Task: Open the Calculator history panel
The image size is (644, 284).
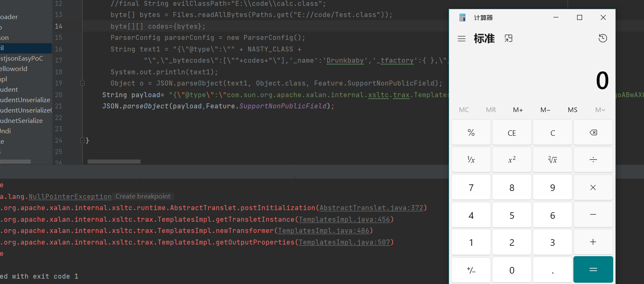Action: pyautogui.click(x=603, y=38)
